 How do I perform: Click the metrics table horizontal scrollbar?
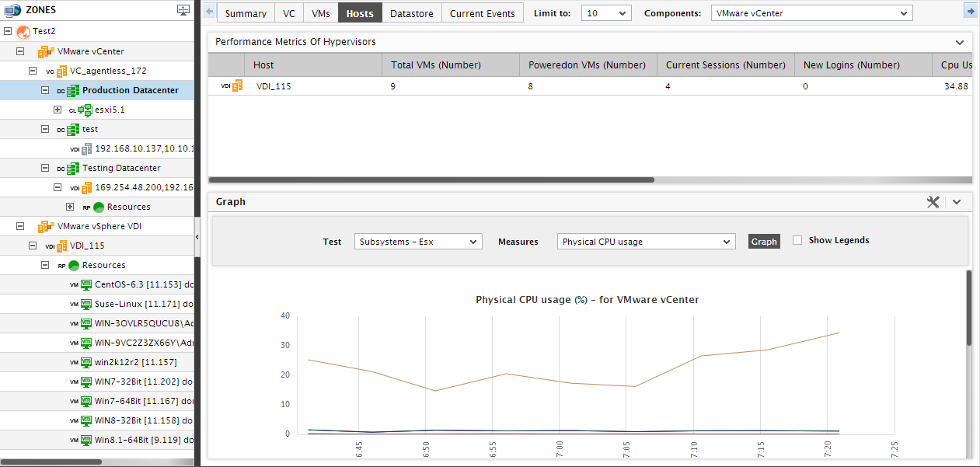click(432, 179)
